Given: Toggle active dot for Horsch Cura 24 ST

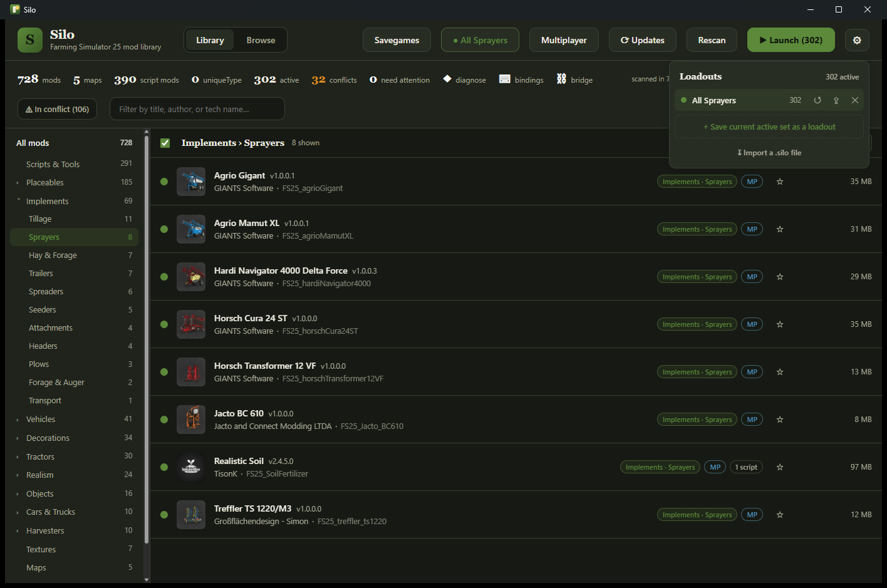Looking at the screenshot, I should pos(164,324).
